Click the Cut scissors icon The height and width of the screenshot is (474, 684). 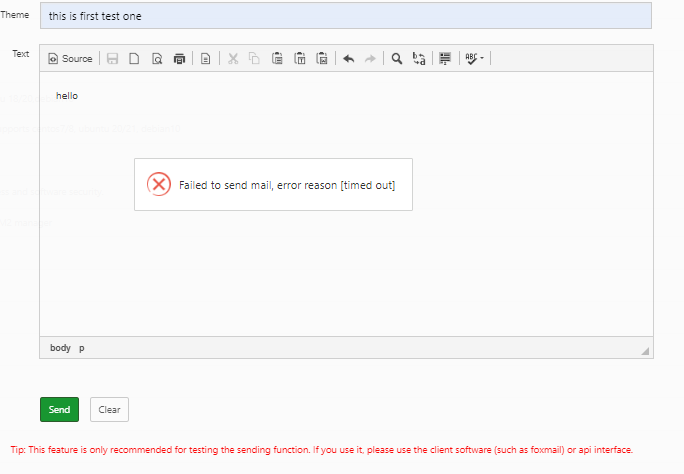click(x=233, y=58)
